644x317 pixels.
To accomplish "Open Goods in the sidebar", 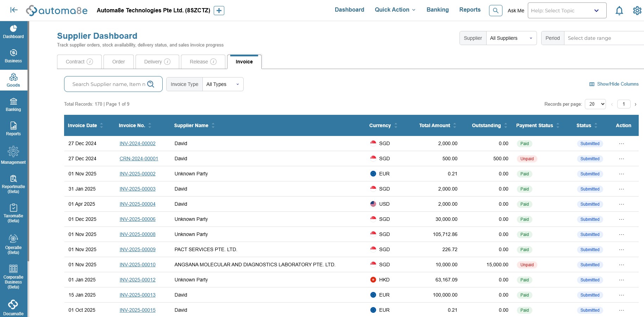I will tap(13, 80).
